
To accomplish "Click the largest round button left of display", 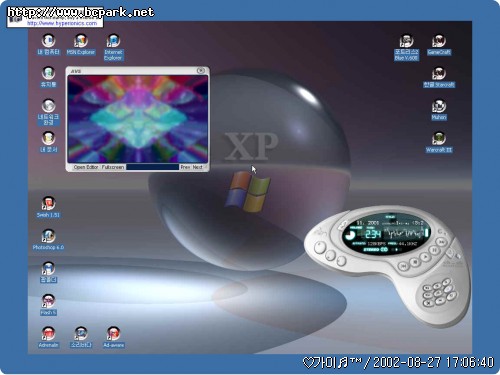I will pyautogui.click(x=320, y=248).
